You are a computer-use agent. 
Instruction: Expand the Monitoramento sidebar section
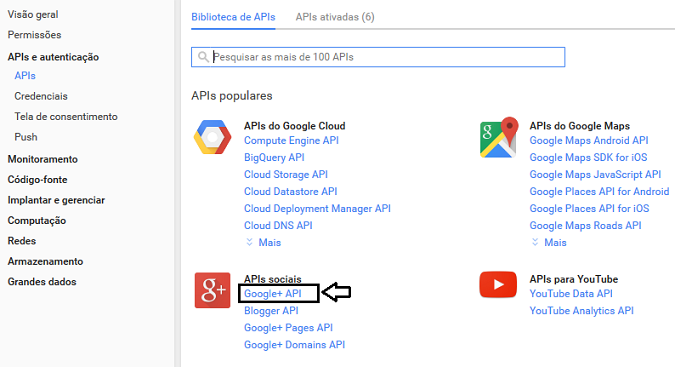click(43, 159)
